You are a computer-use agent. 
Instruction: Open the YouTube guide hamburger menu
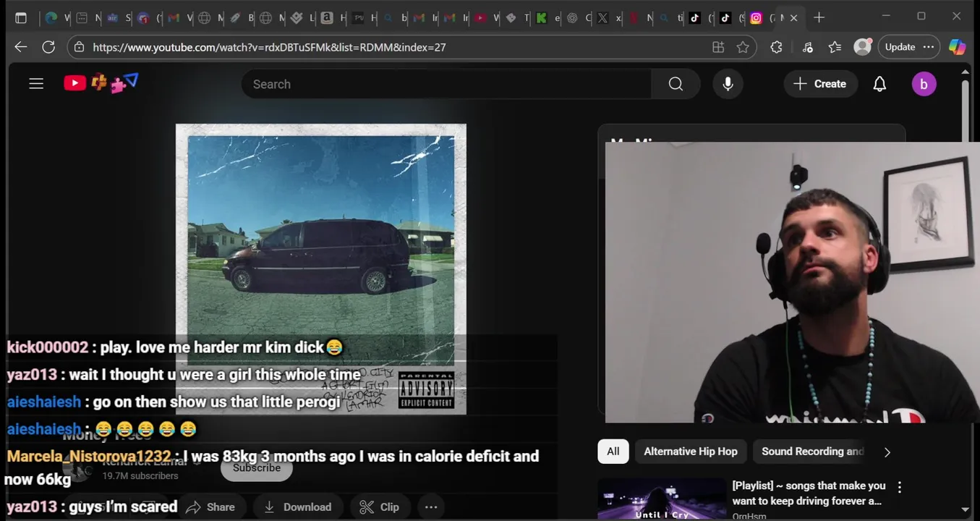tap(36, 84)
